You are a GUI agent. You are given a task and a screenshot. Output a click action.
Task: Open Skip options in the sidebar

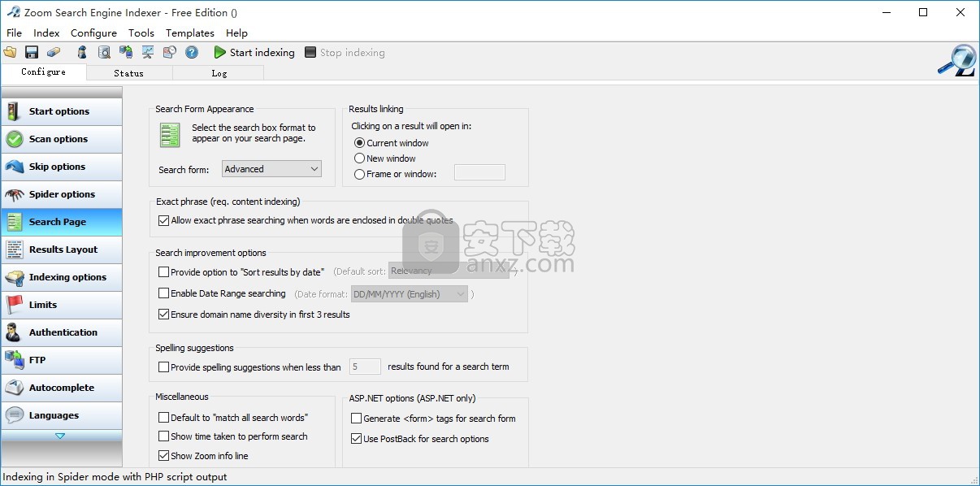[x=62, y=167]
